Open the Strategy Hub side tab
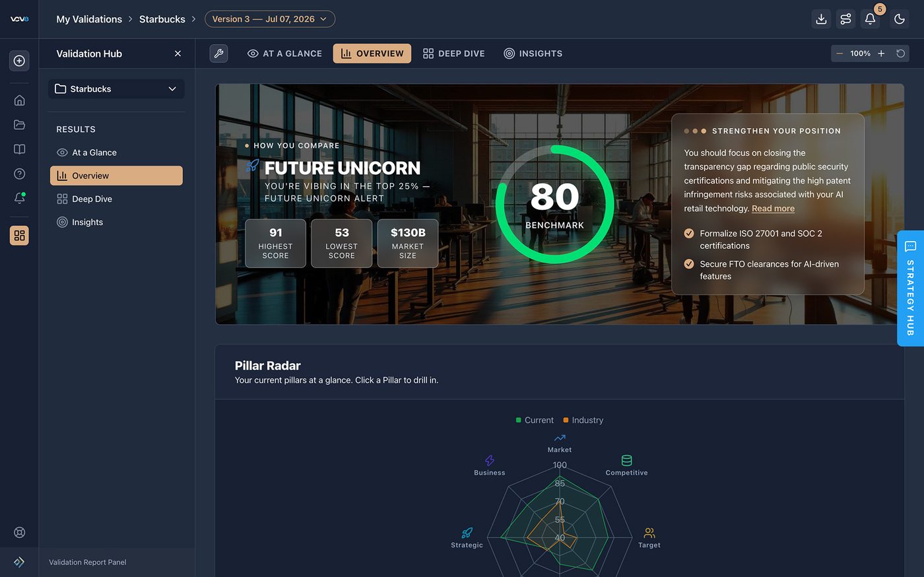Viewport: 924px width, 577px height. coord(911,288)
